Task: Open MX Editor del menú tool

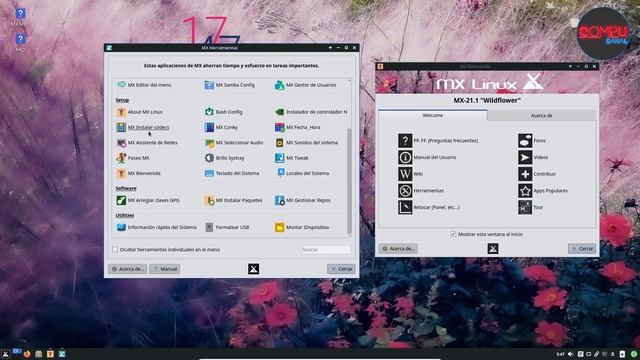Action: tap(144, 85)
